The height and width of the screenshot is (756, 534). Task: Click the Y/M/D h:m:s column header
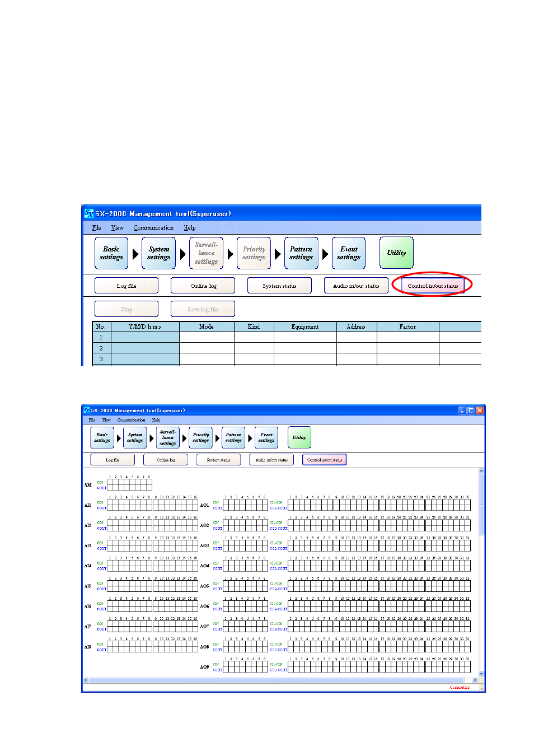pyautogui.click(x=145, y=327)
